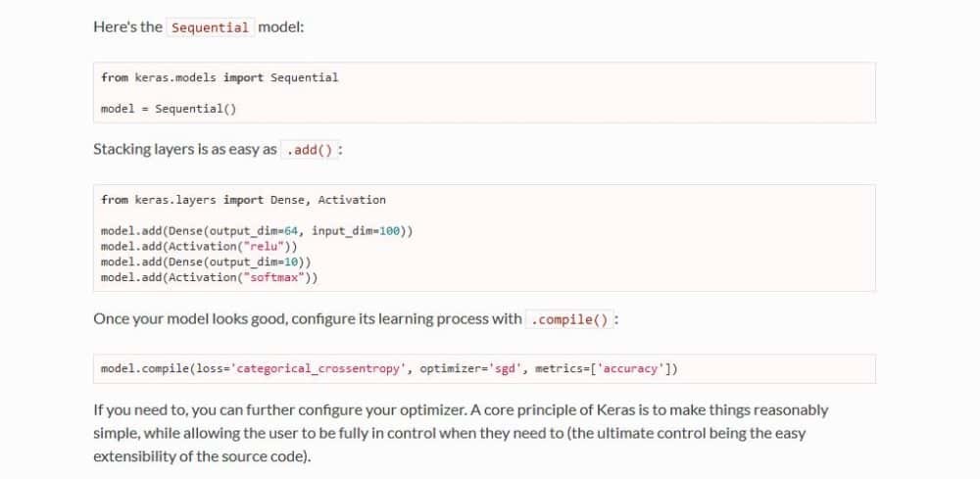
Task: Click the inline 'Sequential' code label
Action: pyautogui.click(x=210, y=27)
